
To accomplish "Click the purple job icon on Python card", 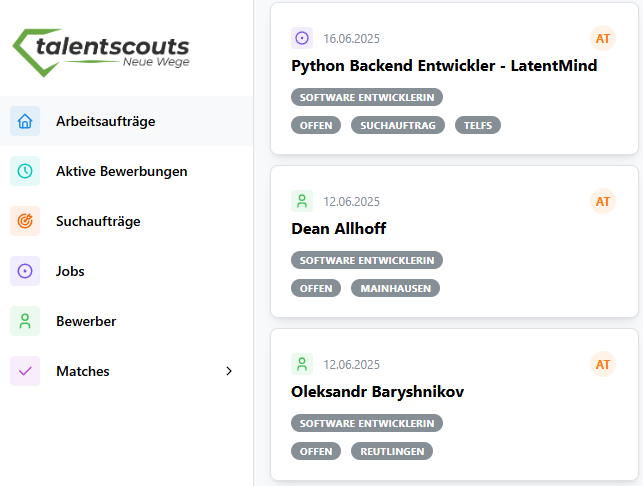I will [302, 38].
